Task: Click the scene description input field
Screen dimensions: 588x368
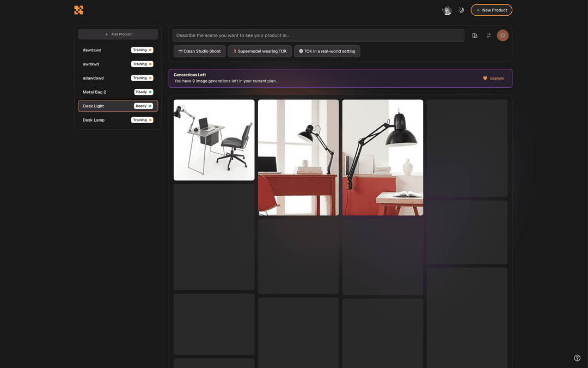Action: [318, 35]
